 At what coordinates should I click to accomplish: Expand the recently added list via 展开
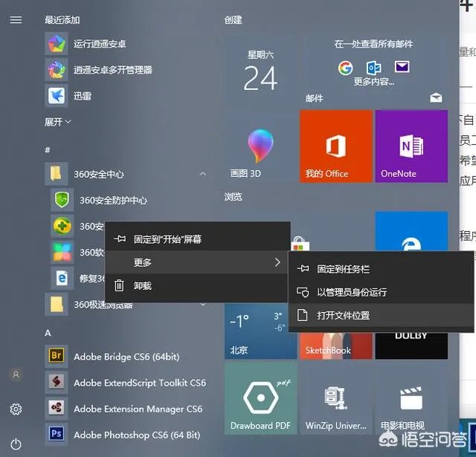(x=58, y=122)
